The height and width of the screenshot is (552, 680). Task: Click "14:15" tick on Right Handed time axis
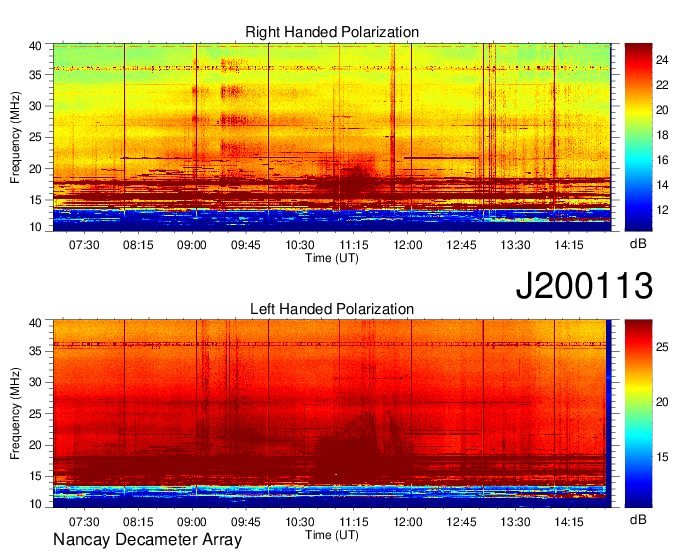pos(569,245)
